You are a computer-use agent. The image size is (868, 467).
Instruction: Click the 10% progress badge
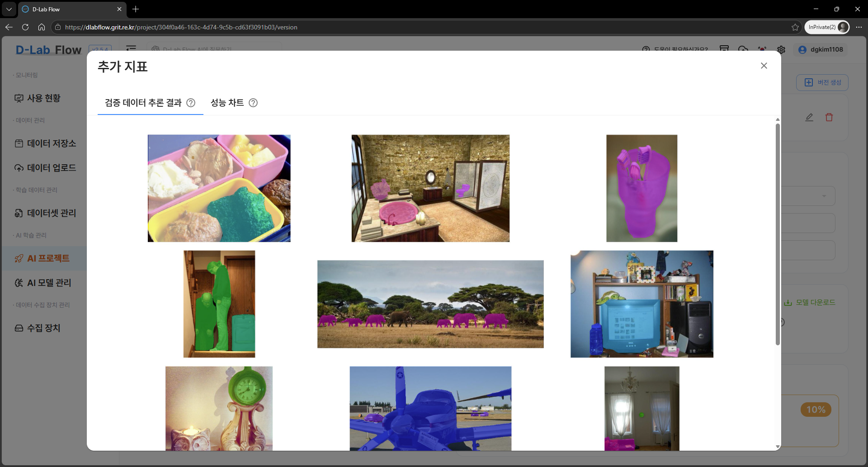pos(816,410)
